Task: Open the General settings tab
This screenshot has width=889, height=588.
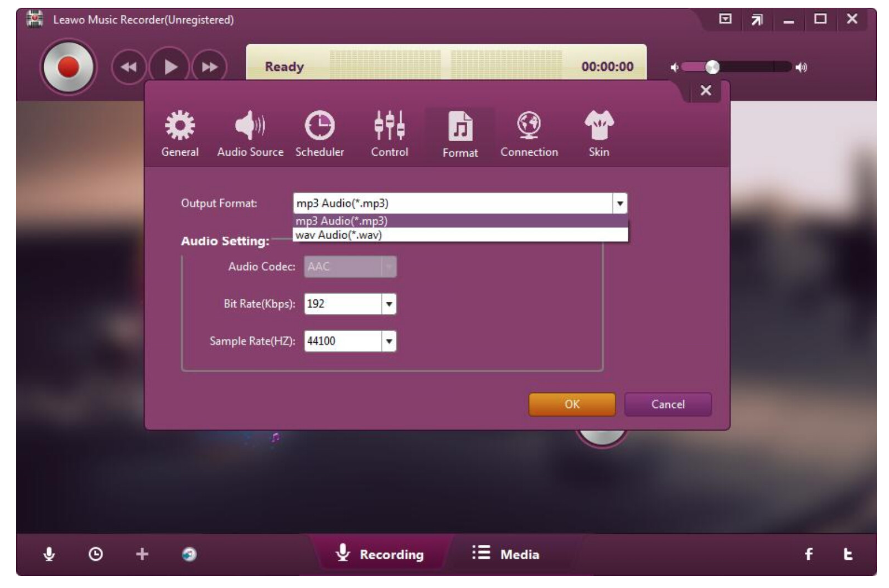Action: pos(180,135)
